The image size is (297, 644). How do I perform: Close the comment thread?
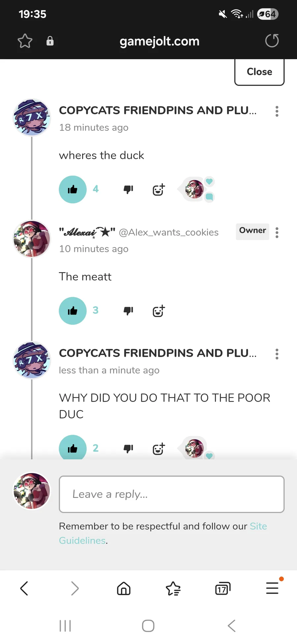[x=259, y=72]
